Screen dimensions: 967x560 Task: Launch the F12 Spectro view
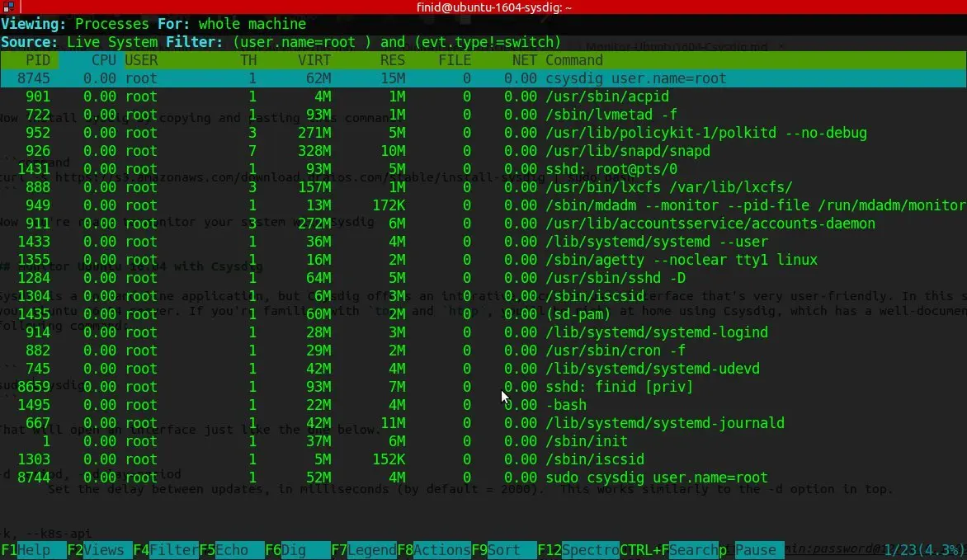[578, 550]
